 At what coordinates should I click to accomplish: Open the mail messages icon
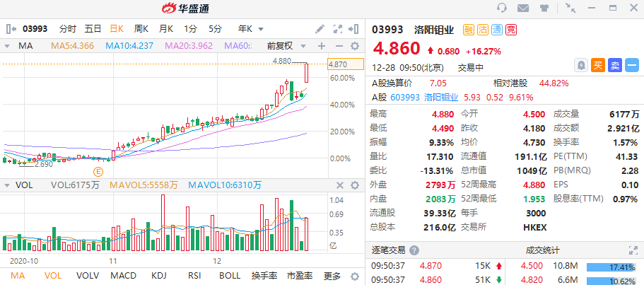point(523,8)
